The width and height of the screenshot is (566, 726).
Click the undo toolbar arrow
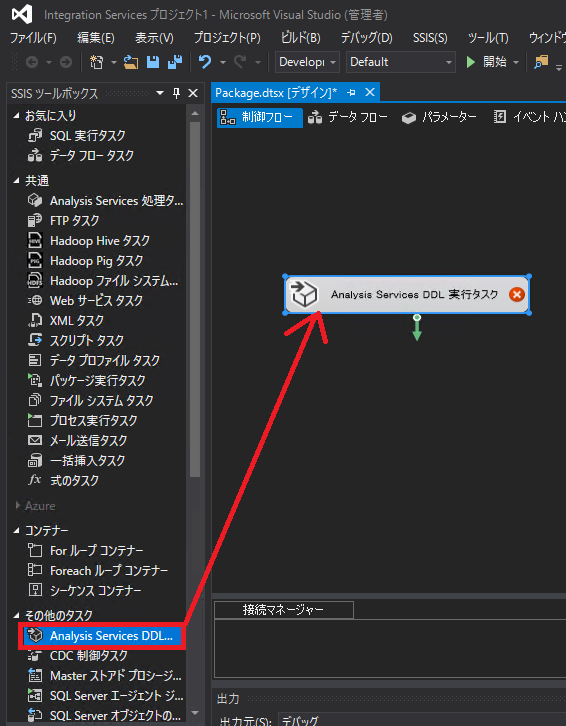(x=205, y=62)
